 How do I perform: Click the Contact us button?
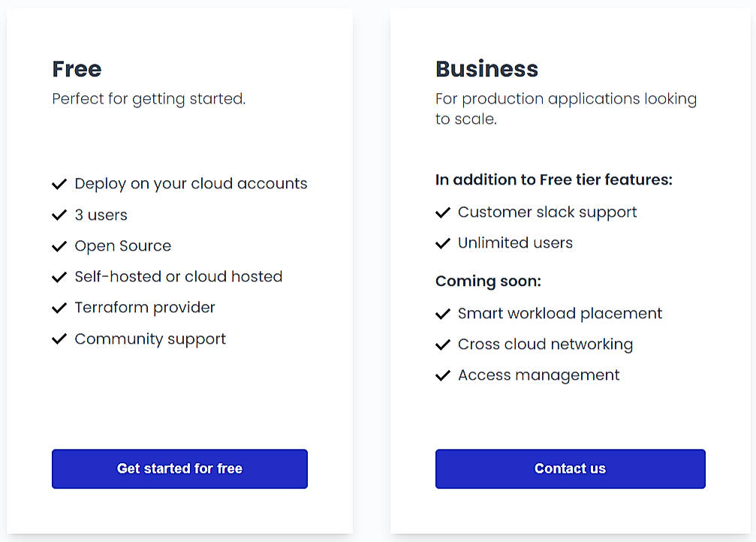pyautogui.click(x=570, y=468)
